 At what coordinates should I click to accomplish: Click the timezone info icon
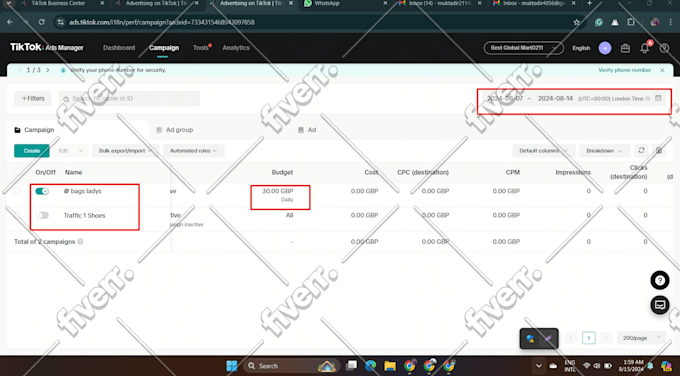[x=647, y=99]
